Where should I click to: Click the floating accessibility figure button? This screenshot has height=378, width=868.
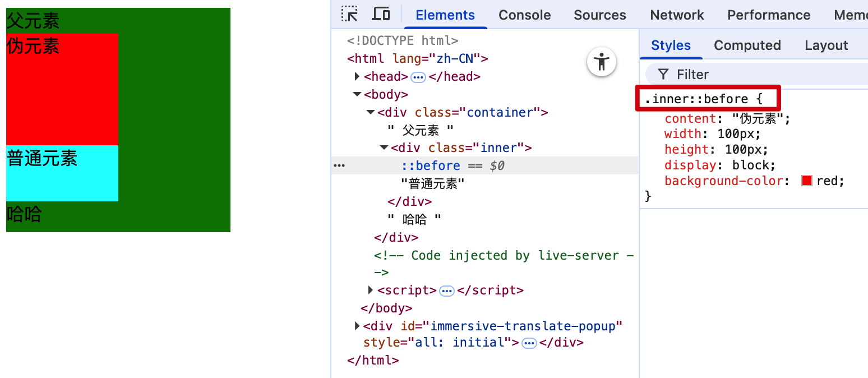coord(602,62)
